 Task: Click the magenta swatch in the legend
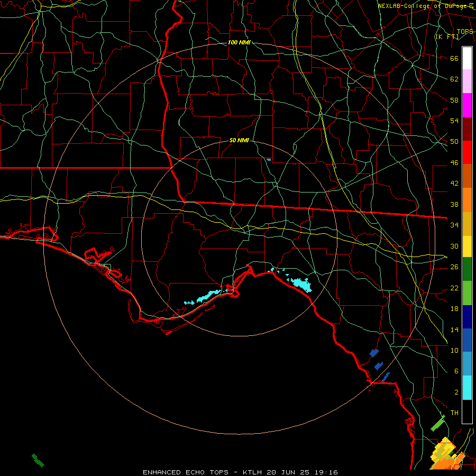467,105
